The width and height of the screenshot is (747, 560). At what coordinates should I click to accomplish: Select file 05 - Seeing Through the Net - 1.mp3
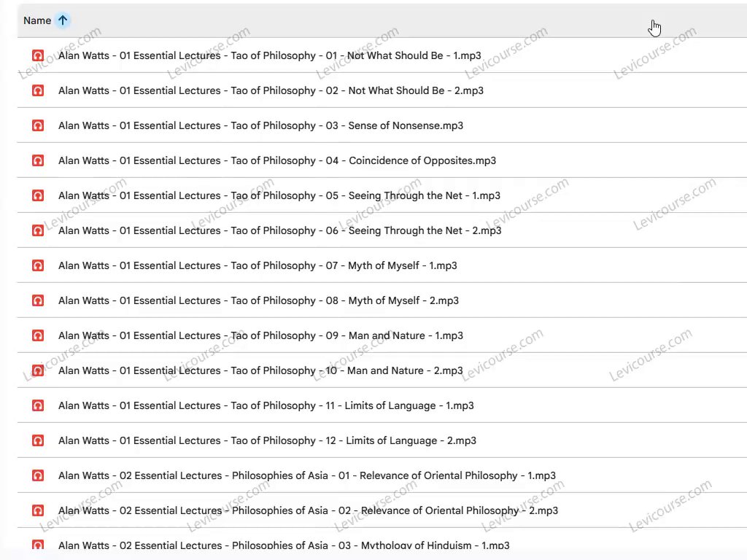pyautogui.click(x=382, y=195)
